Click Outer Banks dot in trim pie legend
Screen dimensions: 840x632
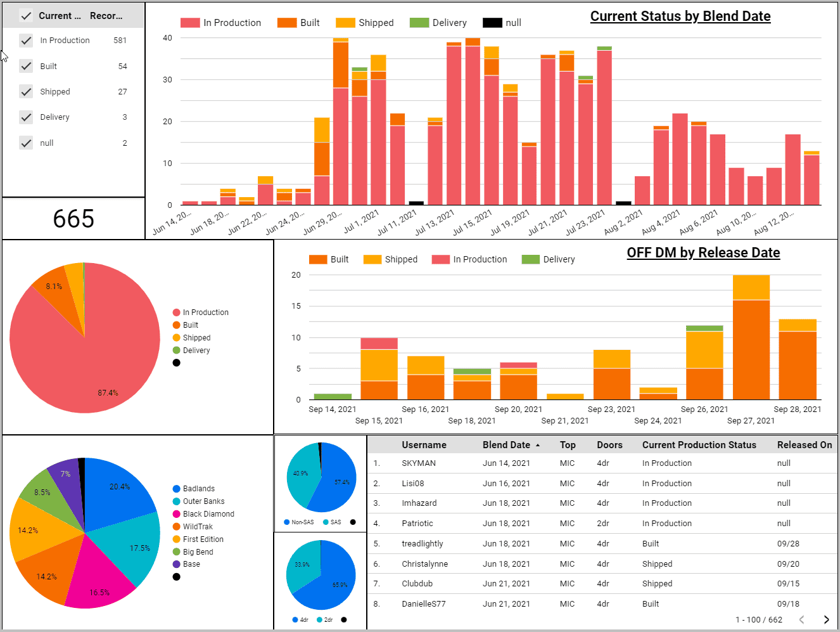coord(177,501)
